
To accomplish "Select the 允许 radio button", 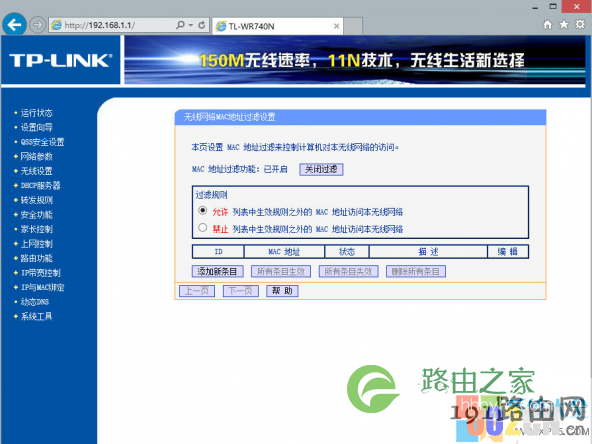I will [203, 210].
